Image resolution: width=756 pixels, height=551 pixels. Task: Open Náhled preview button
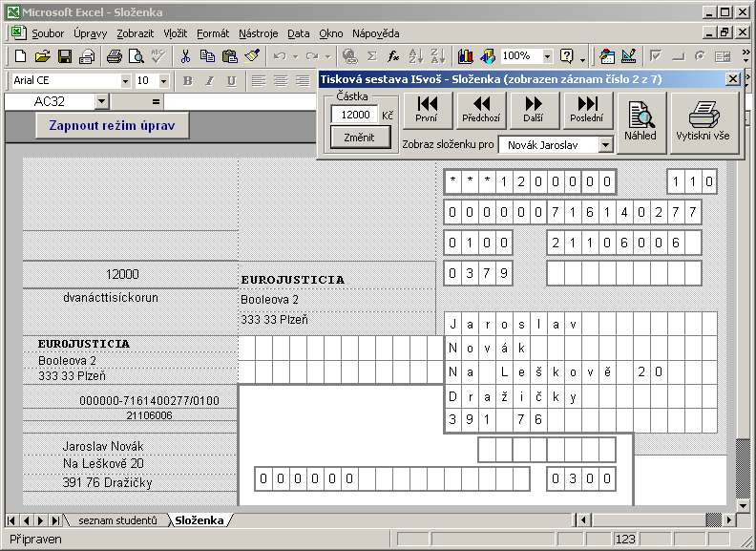640,122
